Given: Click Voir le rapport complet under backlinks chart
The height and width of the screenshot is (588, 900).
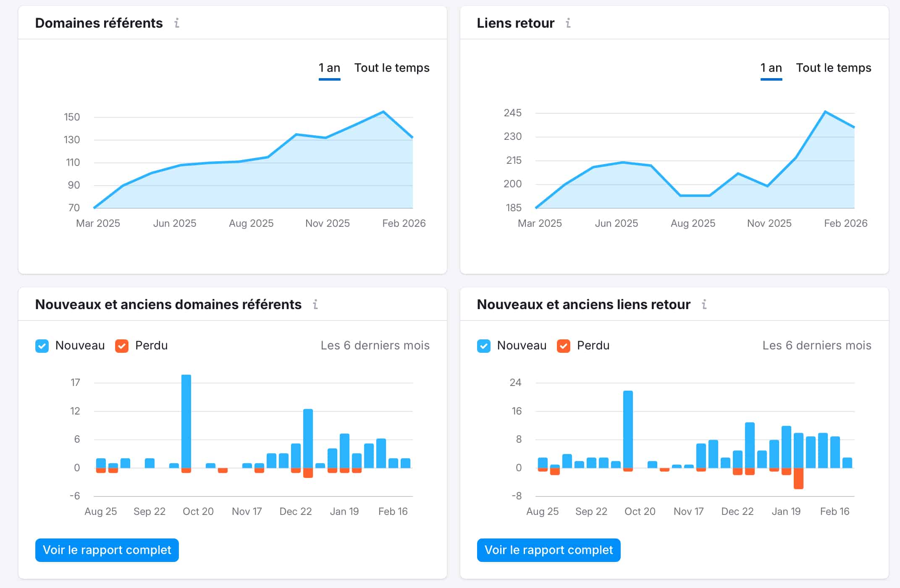Looking at the screenshot, I should [548, 550].
